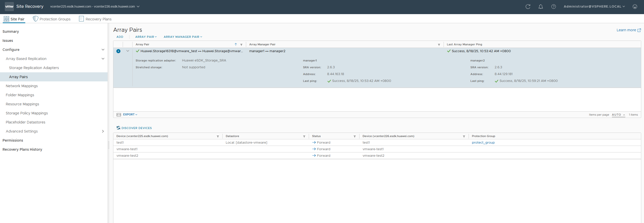
Task: Open Network Mappings
Action: (22, 86)
